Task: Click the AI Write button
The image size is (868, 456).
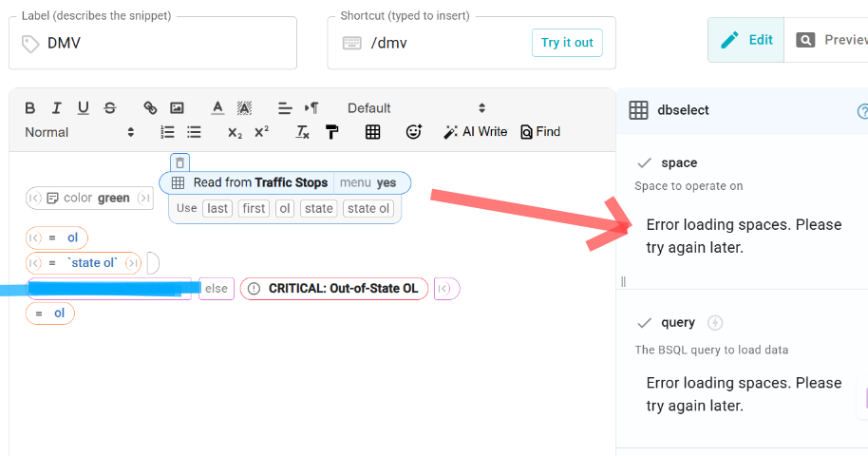Action: coord(476,132)
